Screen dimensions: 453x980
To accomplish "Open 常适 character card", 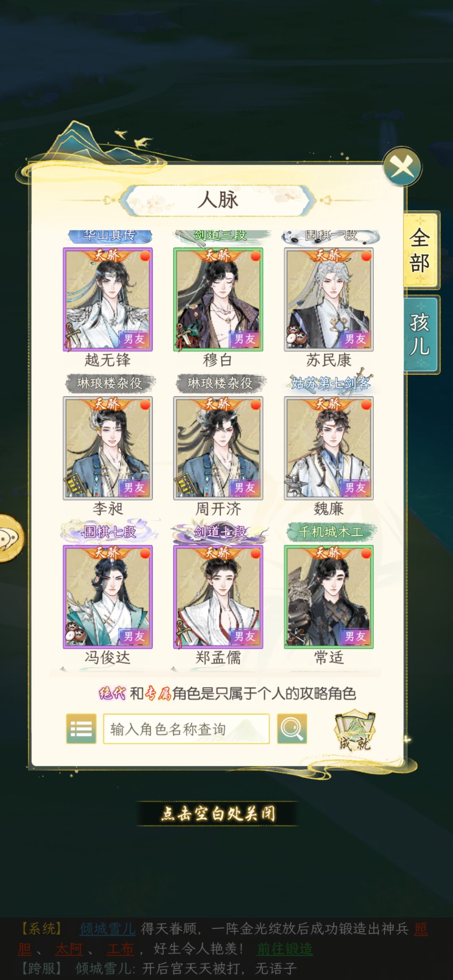I will [x=329, y=597].
